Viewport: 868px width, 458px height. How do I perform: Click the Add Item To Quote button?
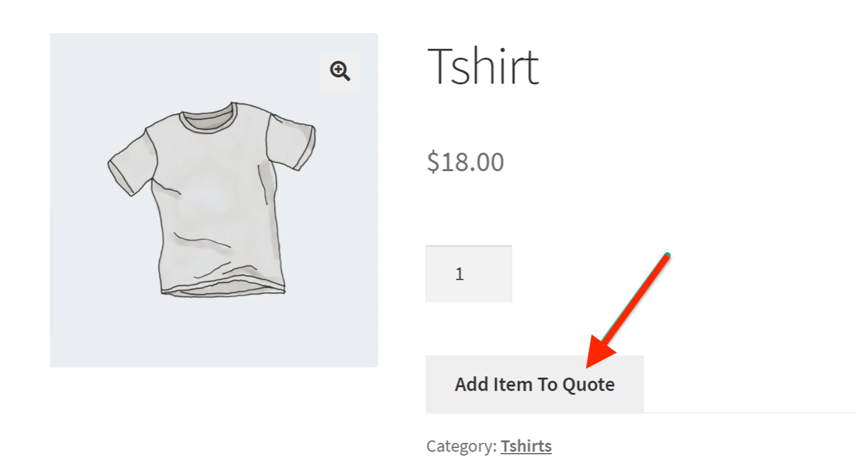click(x=534, y=384)
